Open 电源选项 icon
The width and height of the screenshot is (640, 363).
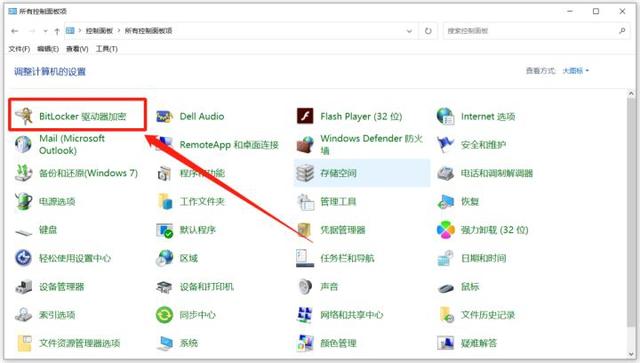coord(23,201)
